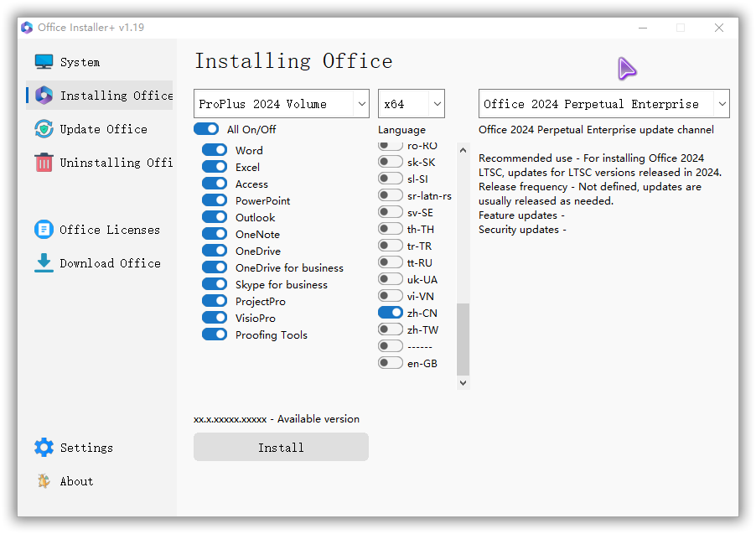
Task: Click the Download Office arrow icon
Action: [44, 263]
